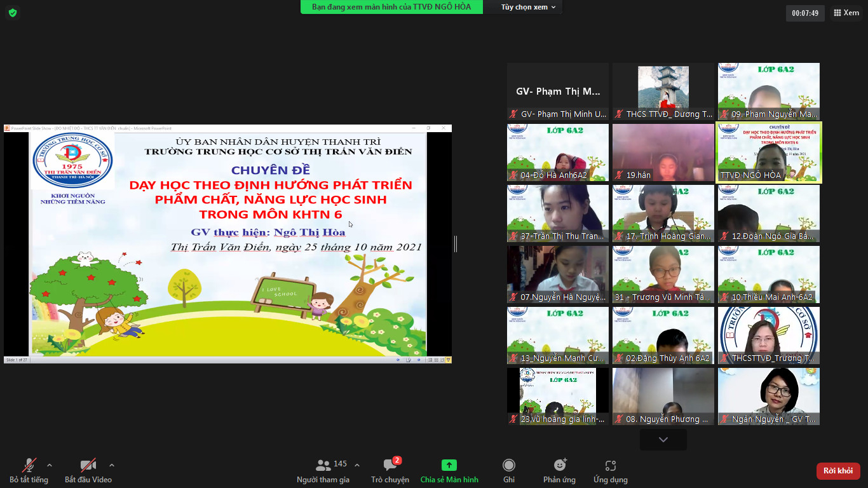Open the Tùy chọn xem dropdown
Viewport: 868px width, 488px height.
pyautogui.click(x=528, y=7)
